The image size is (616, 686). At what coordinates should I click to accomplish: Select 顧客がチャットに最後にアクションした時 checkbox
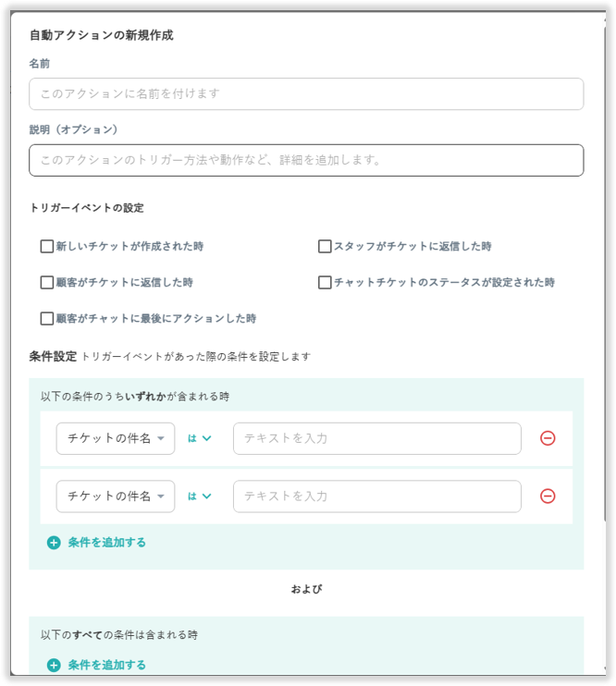47,319
